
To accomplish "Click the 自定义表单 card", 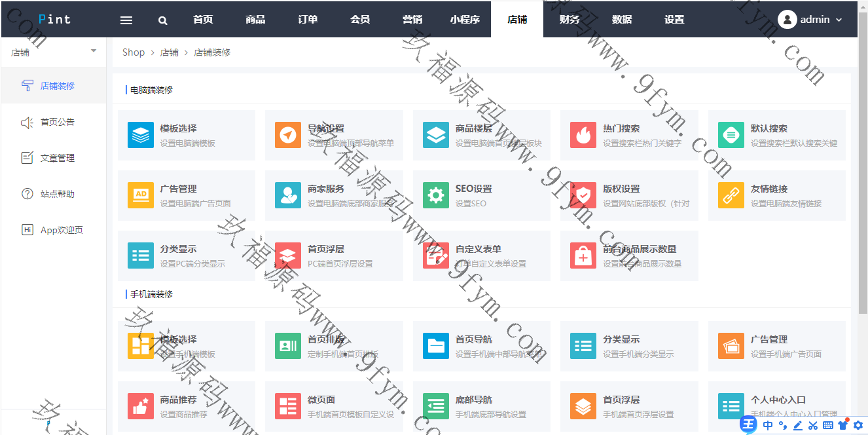I will pyautogui.click(x=481, y=255).
